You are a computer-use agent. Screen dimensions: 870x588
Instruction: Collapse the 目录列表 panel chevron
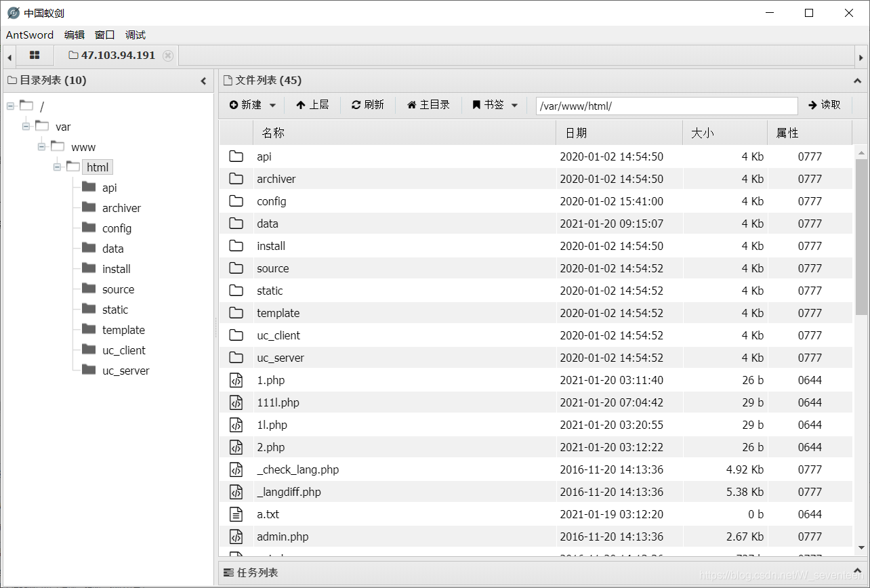pos(203,81)
